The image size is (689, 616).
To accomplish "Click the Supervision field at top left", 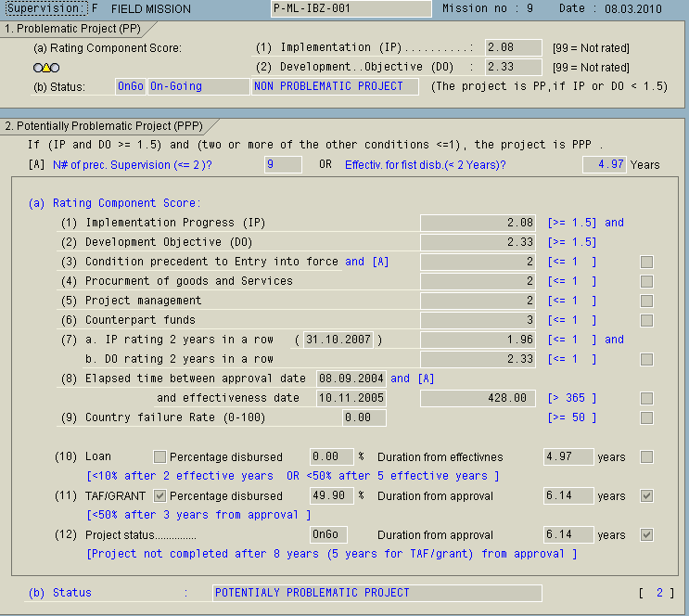I will (45, 8).
